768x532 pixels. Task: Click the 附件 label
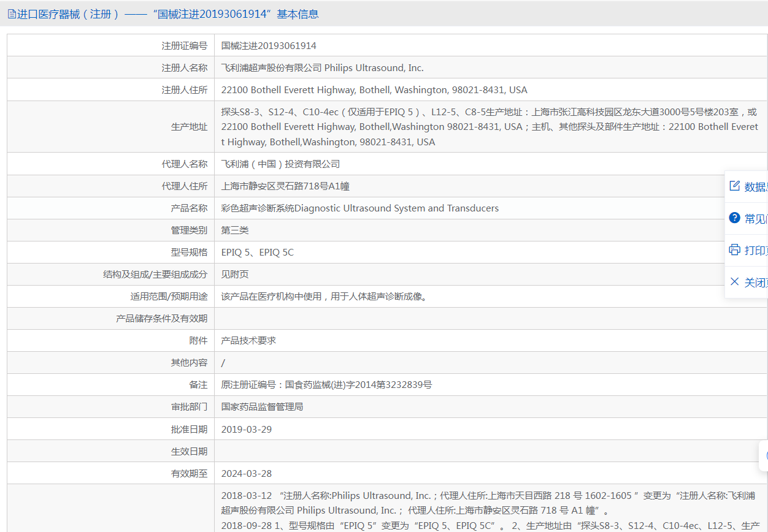coord(198,340)
